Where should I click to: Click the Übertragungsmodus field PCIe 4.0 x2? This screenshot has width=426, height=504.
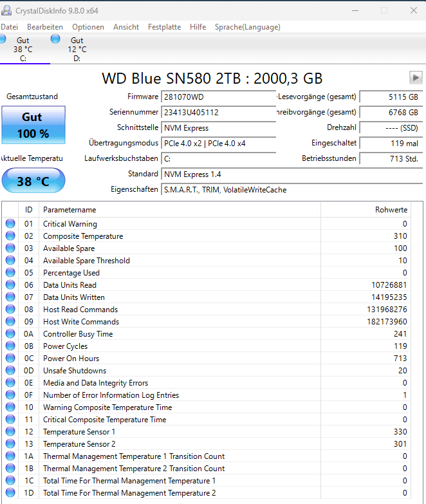click(218, 143)
